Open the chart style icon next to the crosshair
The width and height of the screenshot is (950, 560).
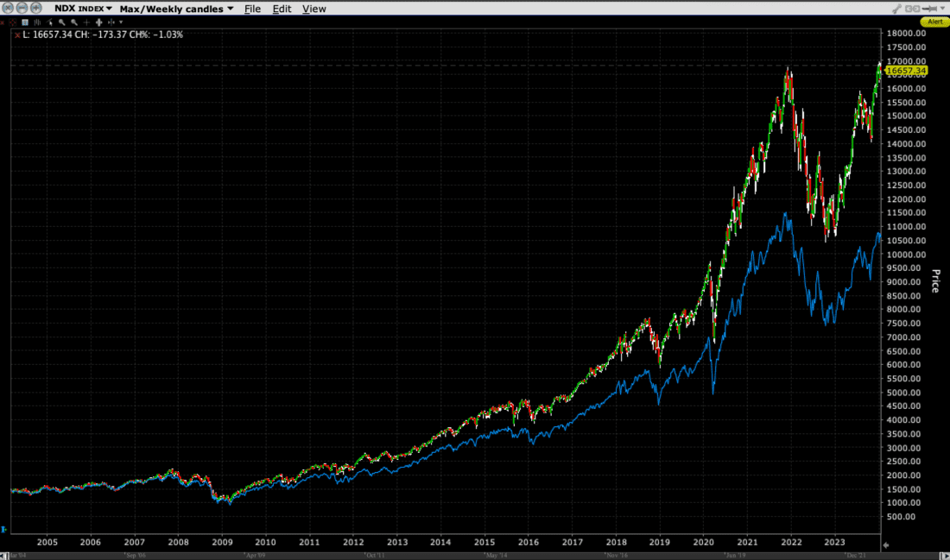tap(24, 22)
